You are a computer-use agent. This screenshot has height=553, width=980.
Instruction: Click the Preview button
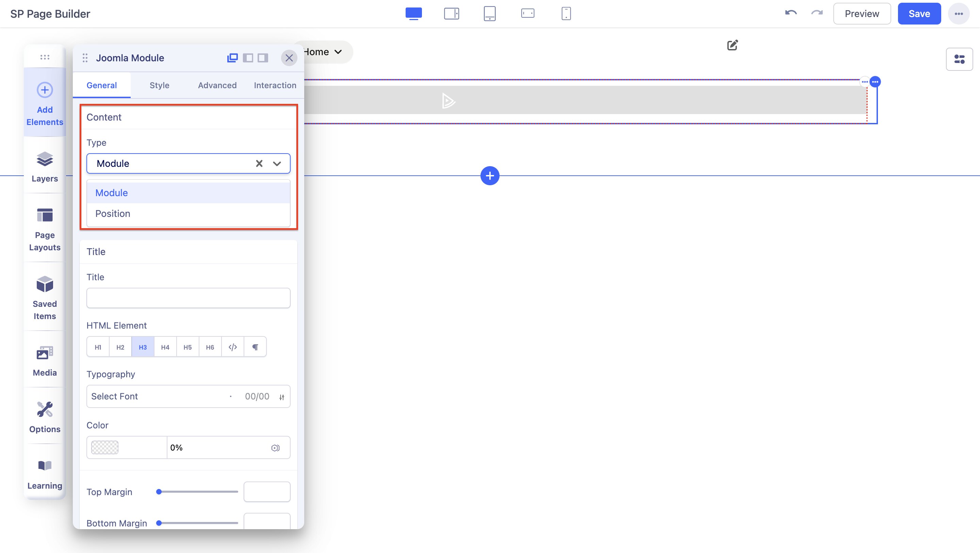[x=861, y=14]
